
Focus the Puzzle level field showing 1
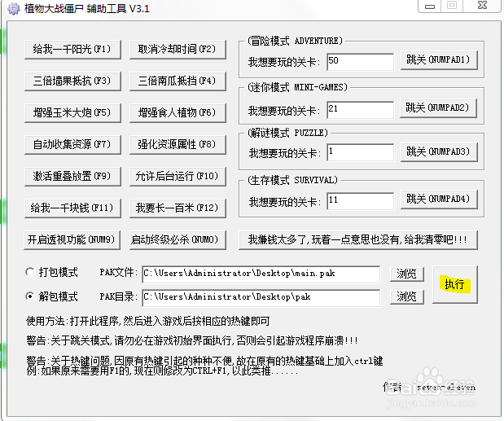[361, 152]
